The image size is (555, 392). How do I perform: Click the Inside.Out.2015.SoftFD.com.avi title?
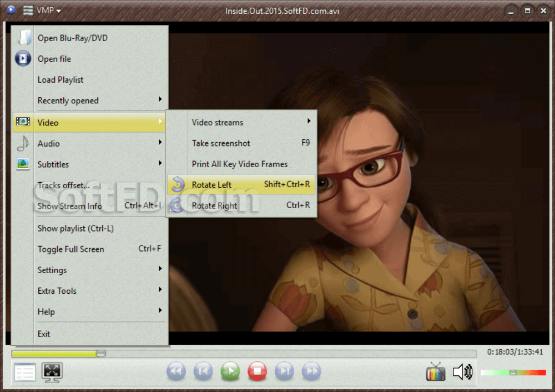click(282, 11)
